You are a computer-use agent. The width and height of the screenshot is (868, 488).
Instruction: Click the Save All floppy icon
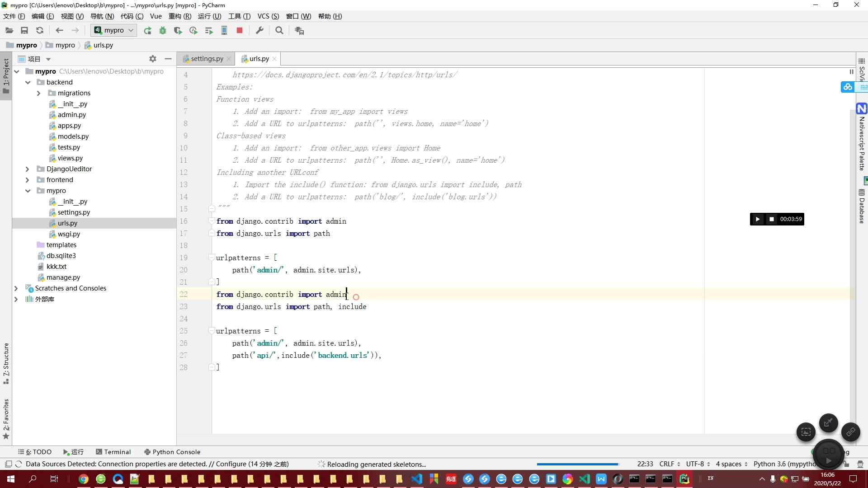24,31
